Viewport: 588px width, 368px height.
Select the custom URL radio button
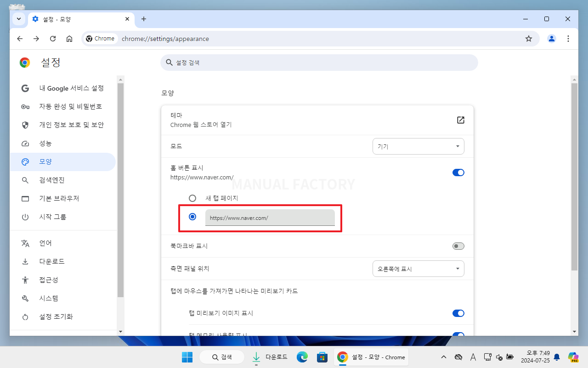[x=192, y=217]
